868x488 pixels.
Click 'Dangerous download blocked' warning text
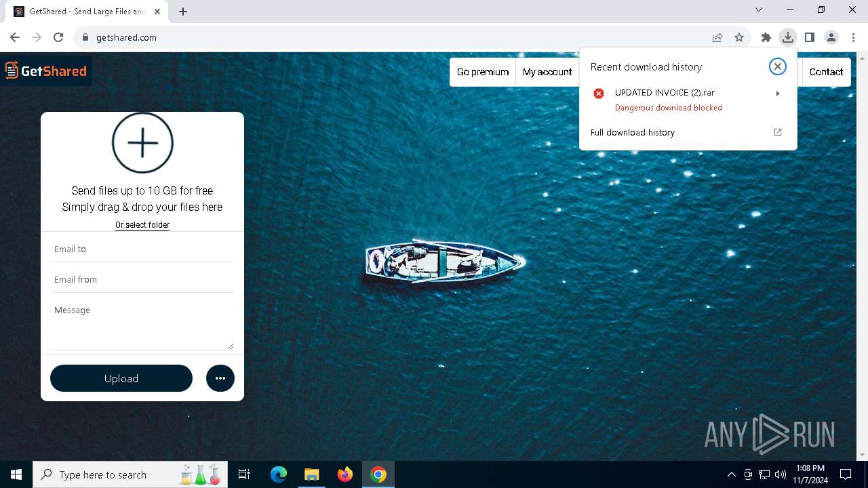pyautogui.click(x=669, y=108)
